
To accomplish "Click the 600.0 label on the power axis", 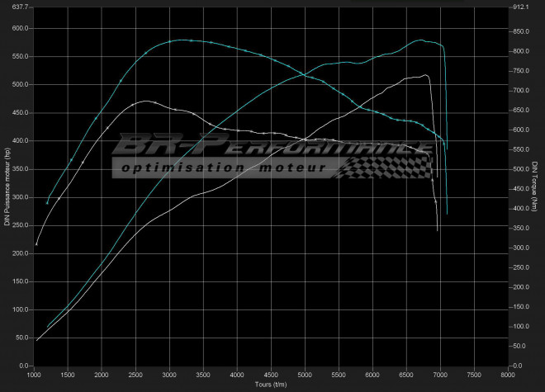I will [x=18, y=28].
